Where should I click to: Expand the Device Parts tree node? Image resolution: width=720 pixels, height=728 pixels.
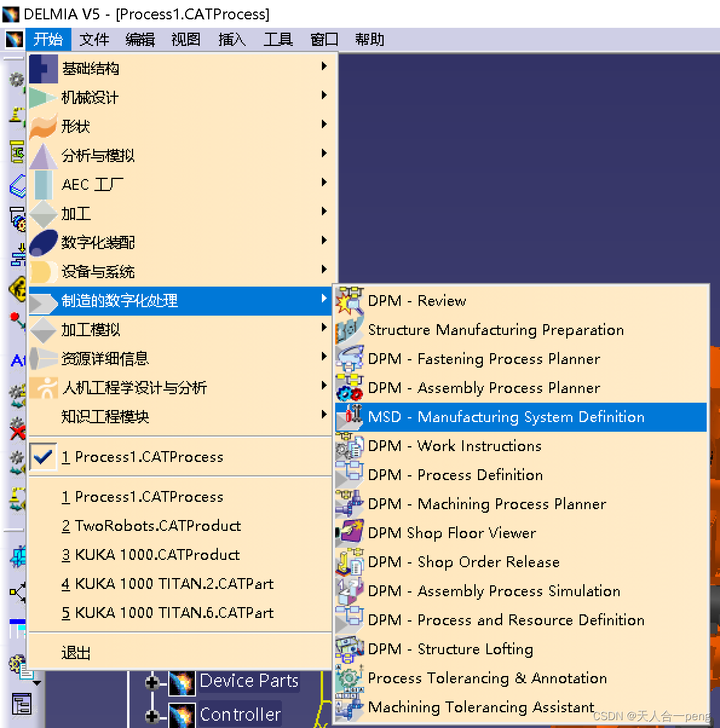point(152,683)
